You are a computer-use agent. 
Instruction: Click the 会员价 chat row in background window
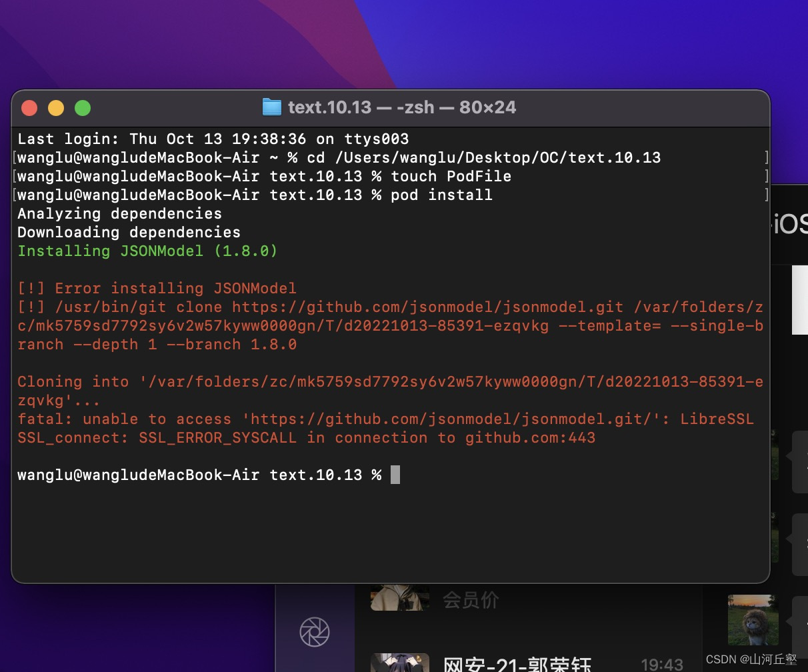click(471, 599)
